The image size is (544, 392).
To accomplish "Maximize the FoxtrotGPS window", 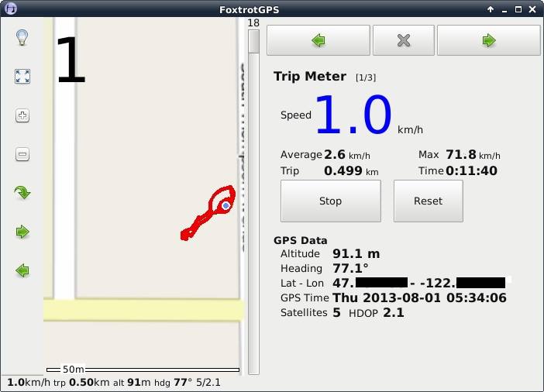I will 518,9.
